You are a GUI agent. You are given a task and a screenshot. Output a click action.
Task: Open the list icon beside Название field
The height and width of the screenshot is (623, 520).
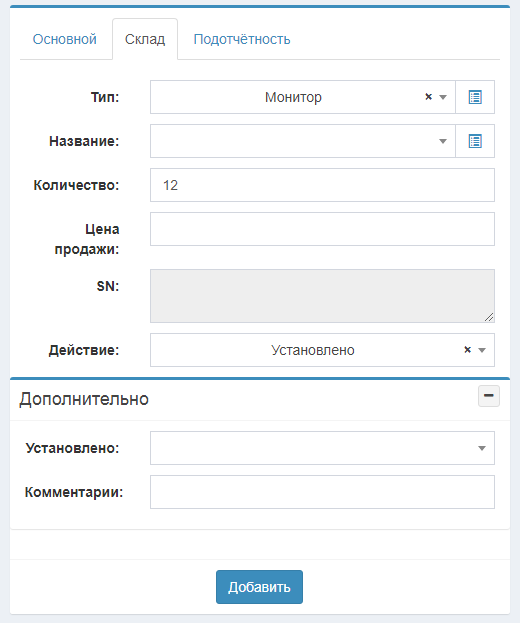[475, 141]
